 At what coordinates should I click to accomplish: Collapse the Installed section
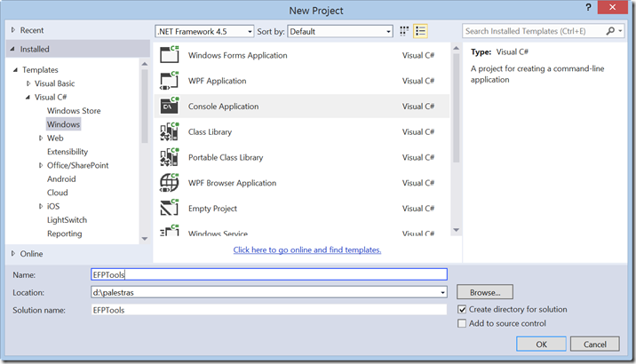click(x=12, y=49)
